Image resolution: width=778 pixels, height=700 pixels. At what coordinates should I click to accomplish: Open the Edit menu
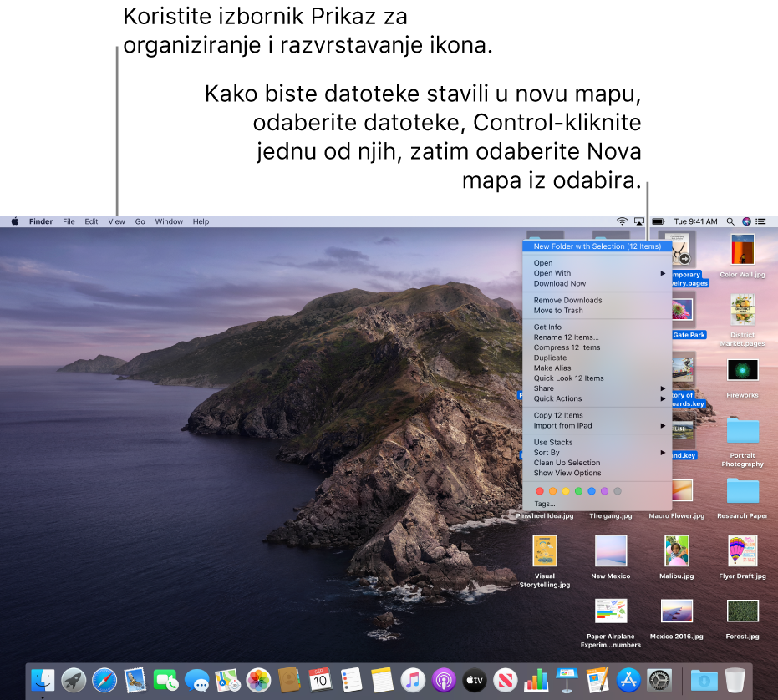[91, 221]
